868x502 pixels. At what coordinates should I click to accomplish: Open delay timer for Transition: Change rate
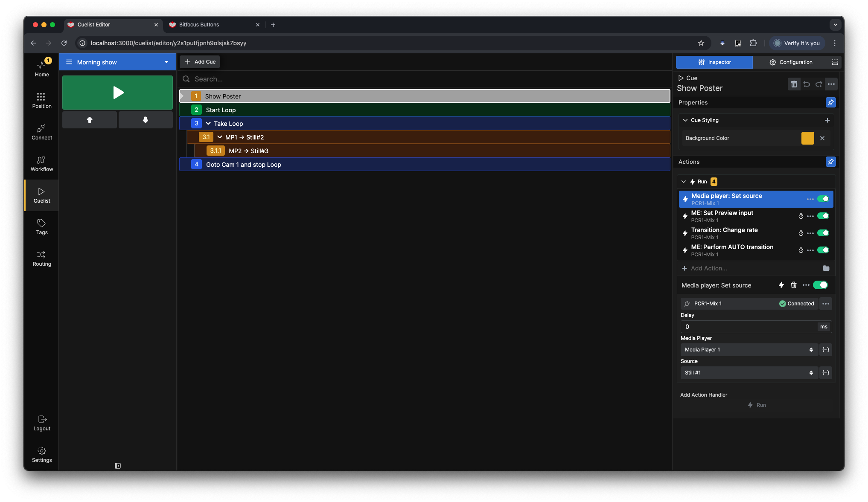(x=801, y=233)
